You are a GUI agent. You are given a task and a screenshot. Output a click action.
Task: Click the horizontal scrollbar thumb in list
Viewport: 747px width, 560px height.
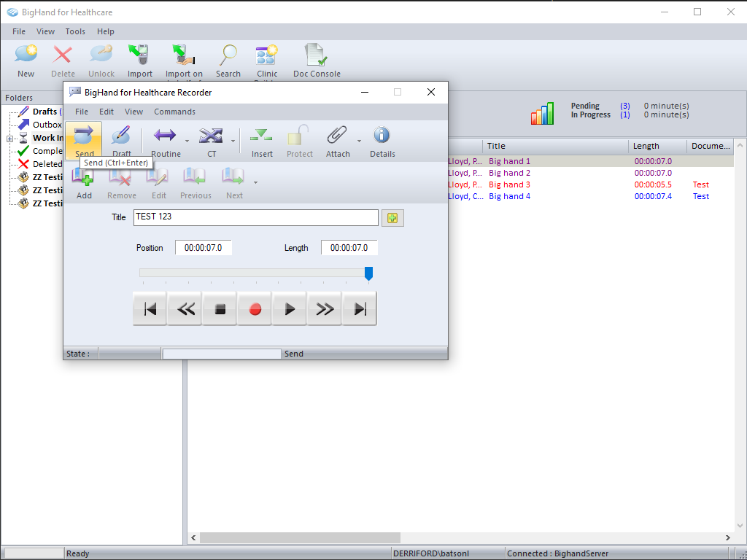(x=300, y=537)
